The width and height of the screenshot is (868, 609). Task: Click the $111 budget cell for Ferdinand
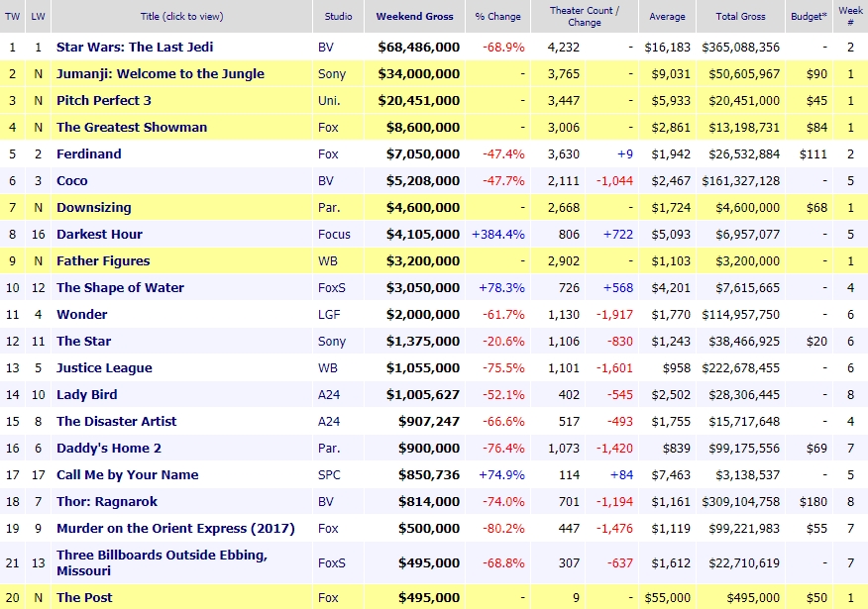(814, 153)
